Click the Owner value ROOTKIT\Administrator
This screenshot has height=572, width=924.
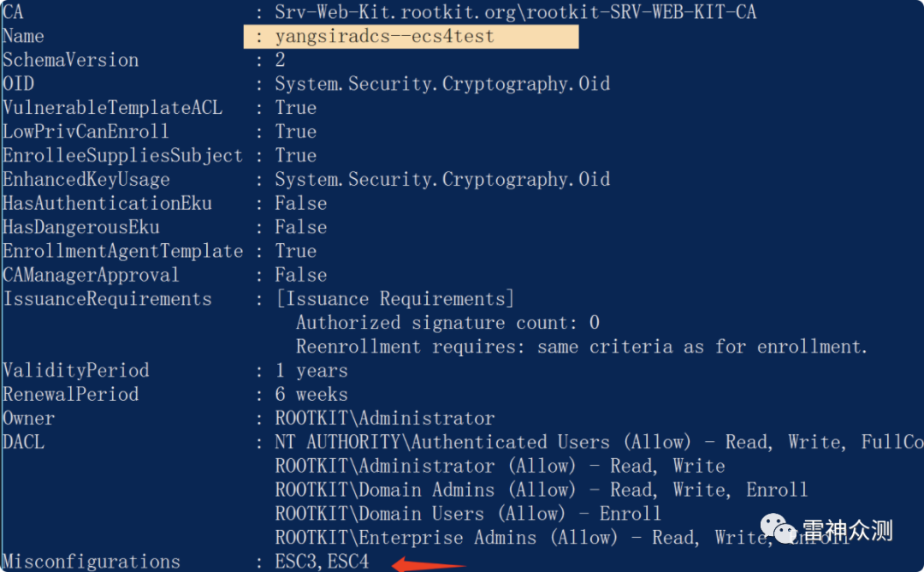[385, 418]
